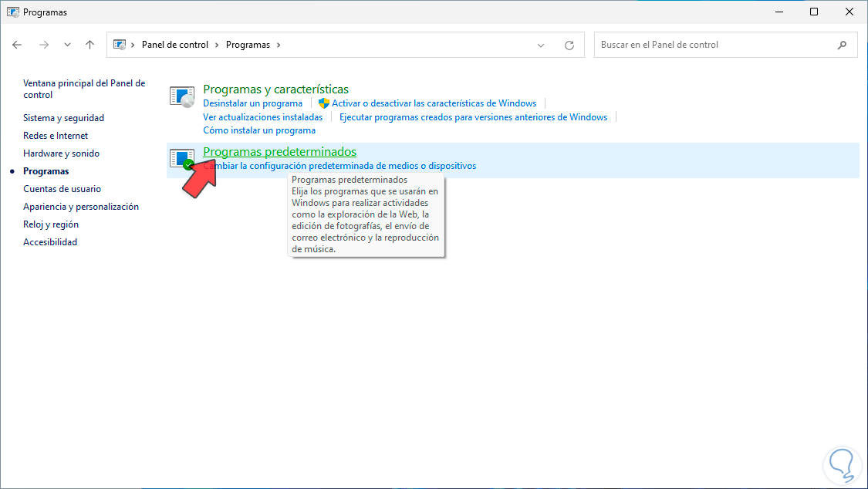The width and height of the screenshot is (868, 489).
Task: Go up one level with up arrow
Action: (x=90, y=45)
